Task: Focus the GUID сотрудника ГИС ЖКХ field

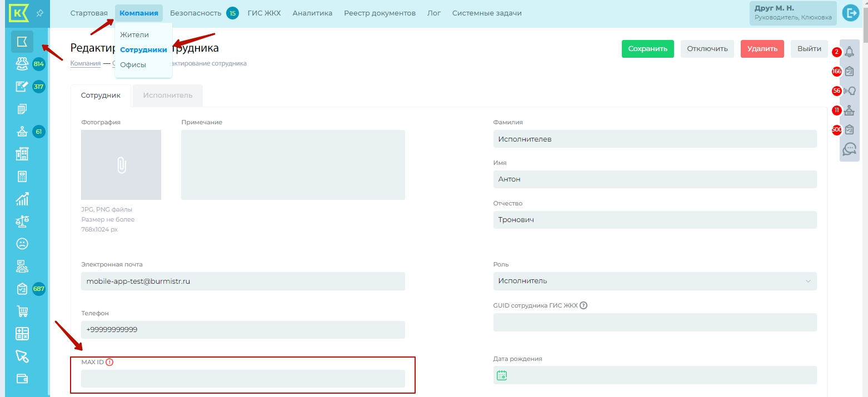Action: click(x=655, y=323)
